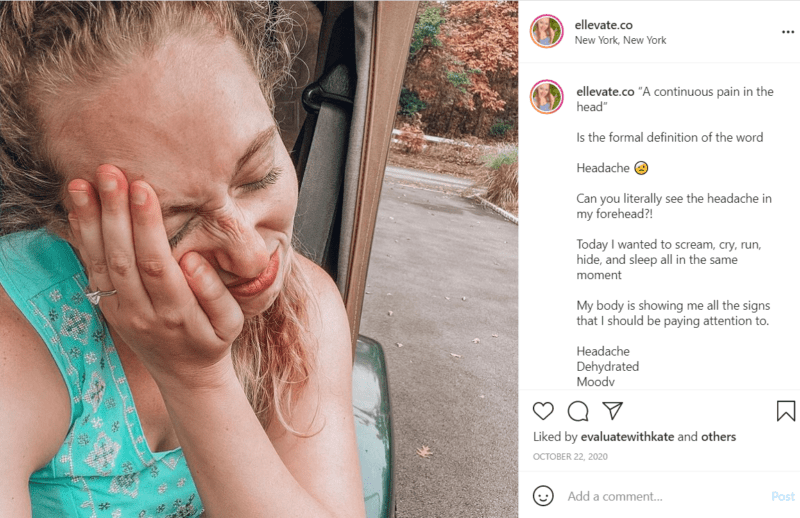800x518 pixels.
Task: Open ellevate.co profile from header username
Action: click(604, 24)
